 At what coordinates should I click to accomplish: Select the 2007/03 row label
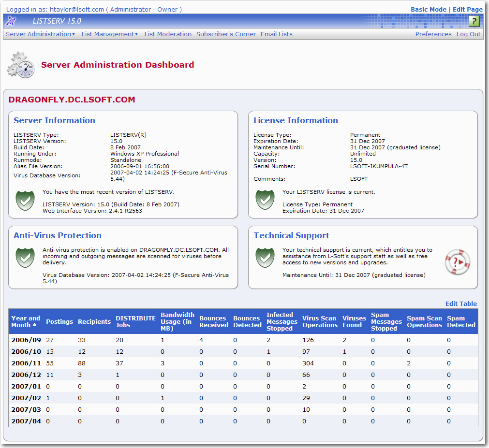coord(26,409)
